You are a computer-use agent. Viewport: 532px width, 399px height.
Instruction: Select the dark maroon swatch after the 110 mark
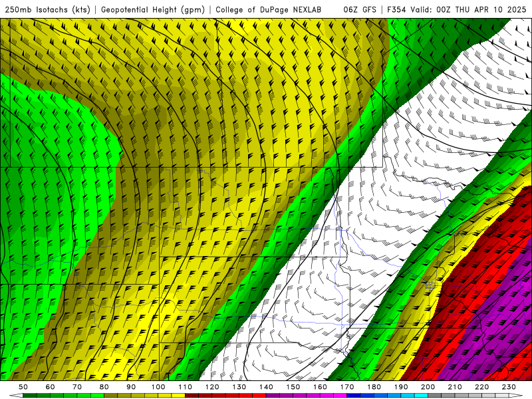(192, 396)
